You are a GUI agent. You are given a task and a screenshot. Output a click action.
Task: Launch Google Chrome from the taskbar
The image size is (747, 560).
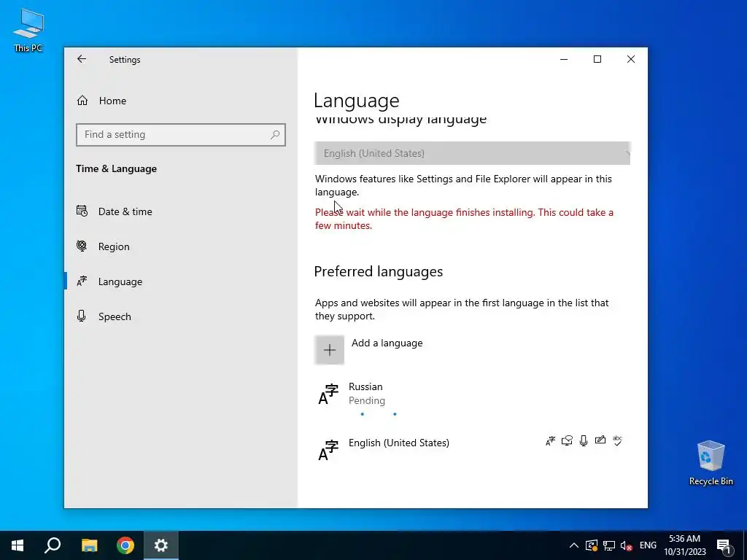pos(125,545)
